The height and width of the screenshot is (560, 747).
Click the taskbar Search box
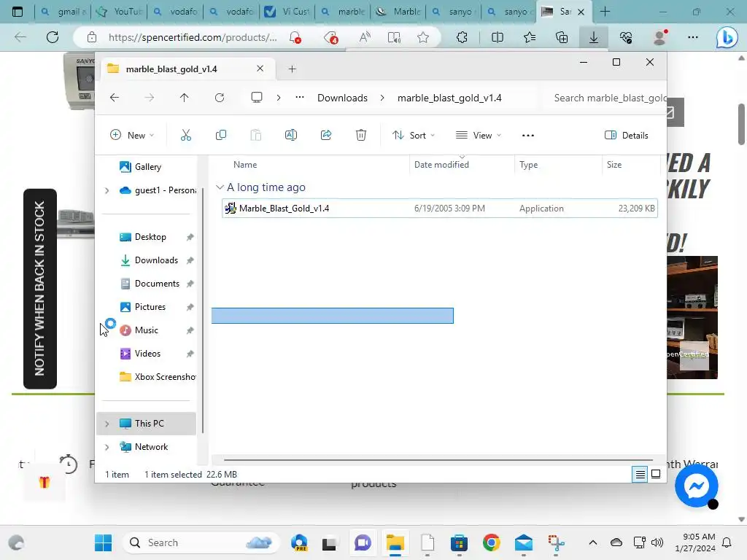click(x=201, y=542)
